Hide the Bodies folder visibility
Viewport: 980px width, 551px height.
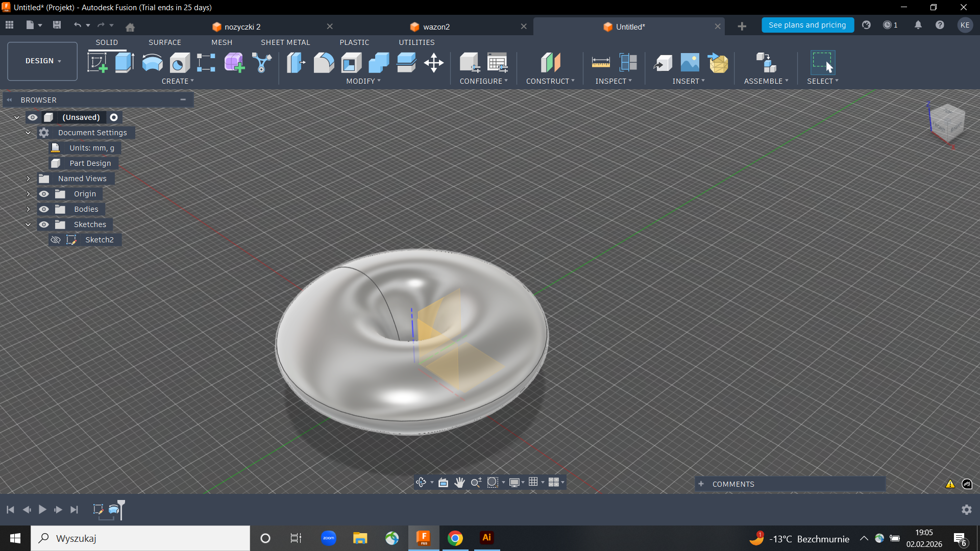(44, 209)
